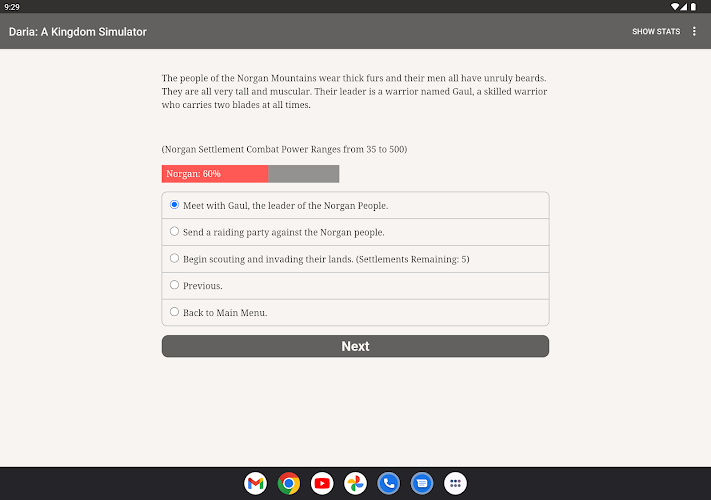Open YouTube from the dock
Image resolution: width=711 pixels, height=500 pixels.
322,483
